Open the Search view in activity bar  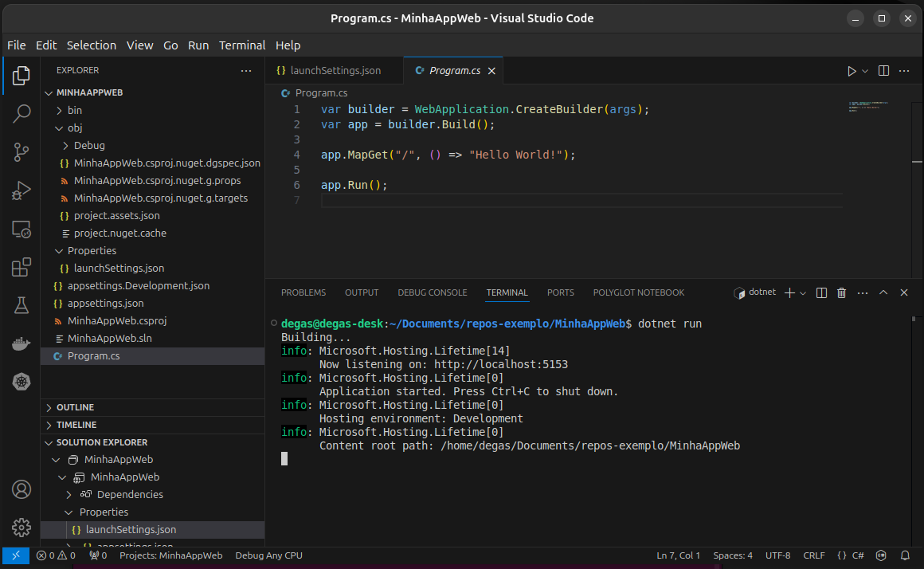22,114
